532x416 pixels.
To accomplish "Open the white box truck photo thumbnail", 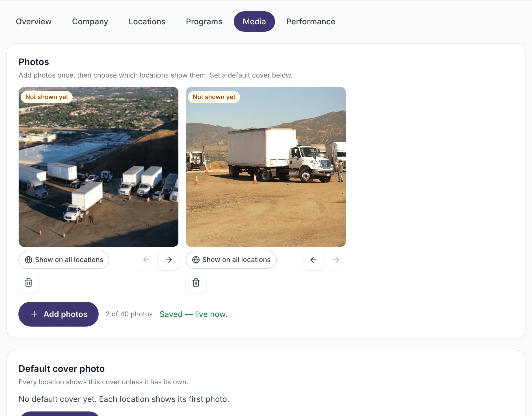I will click(x=266, y=167).
